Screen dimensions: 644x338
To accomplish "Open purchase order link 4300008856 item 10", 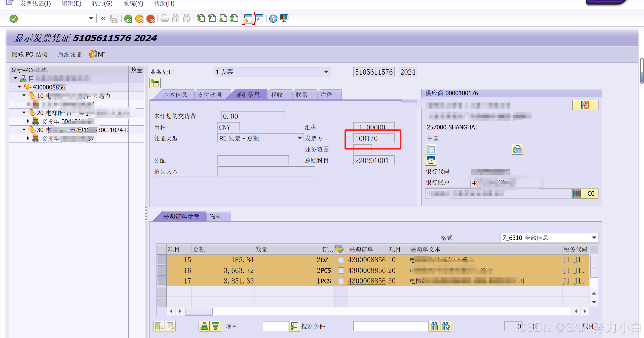I will tap(367, 260).
